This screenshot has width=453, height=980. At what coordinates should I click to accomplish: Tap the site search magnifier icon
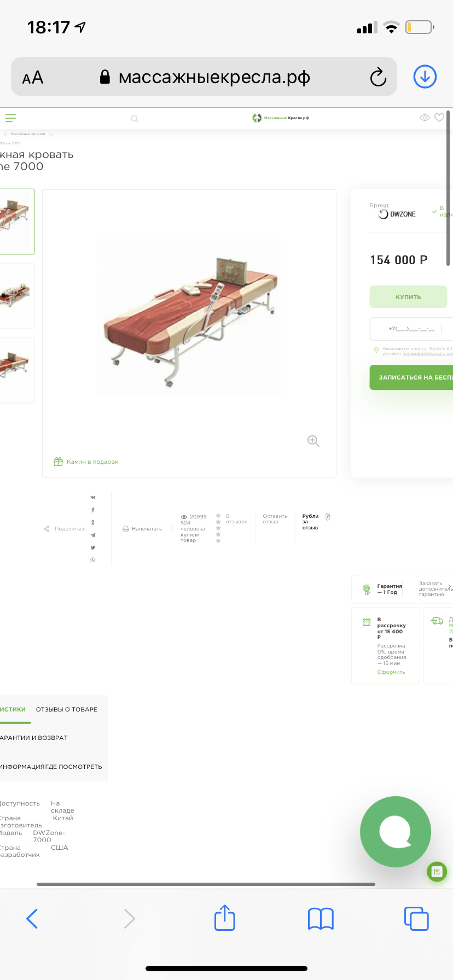[x=134, y=119]
